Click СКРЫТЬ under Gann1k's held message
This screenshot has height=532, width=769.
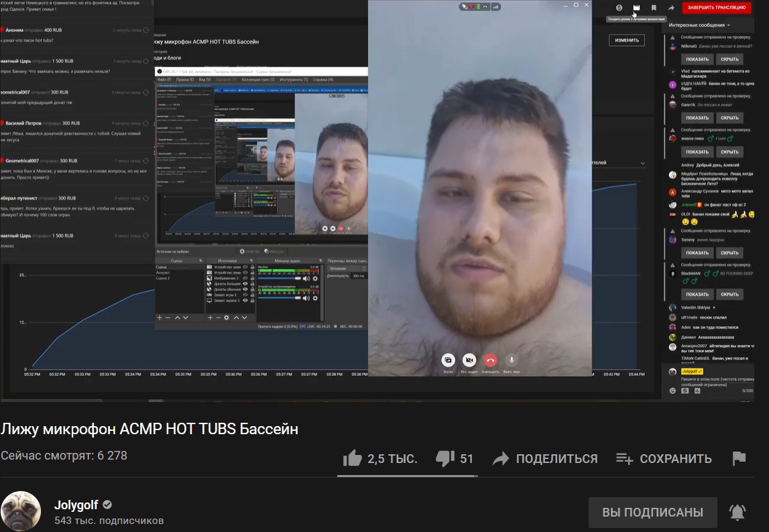pos(729,118)
